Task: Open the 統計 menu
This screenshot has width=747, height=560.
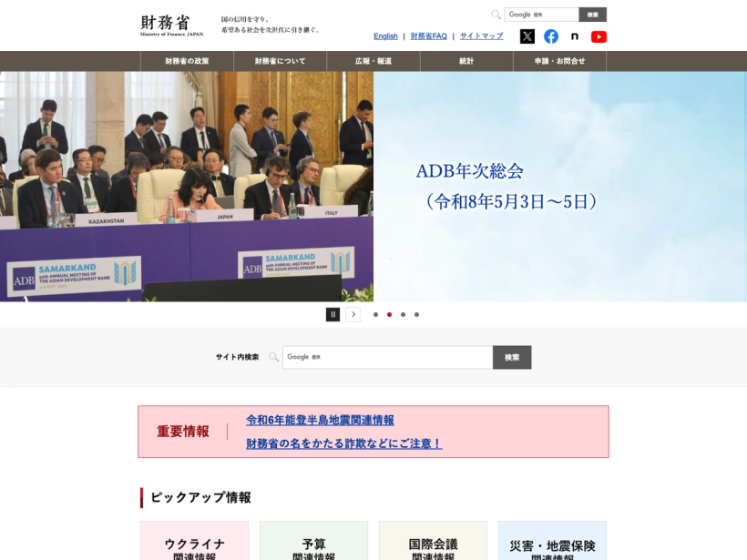Action: point(466,61)
